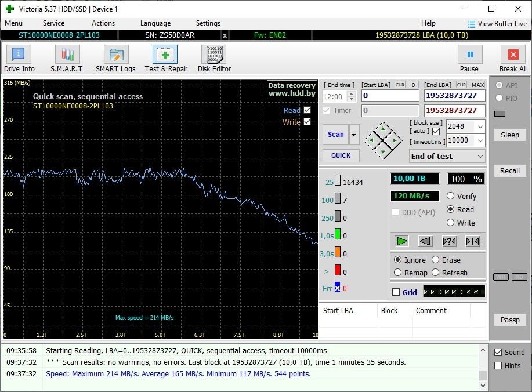Enable the Grid checkbox
The height and width of the screenshot is (392, 532).
point(396,292)
